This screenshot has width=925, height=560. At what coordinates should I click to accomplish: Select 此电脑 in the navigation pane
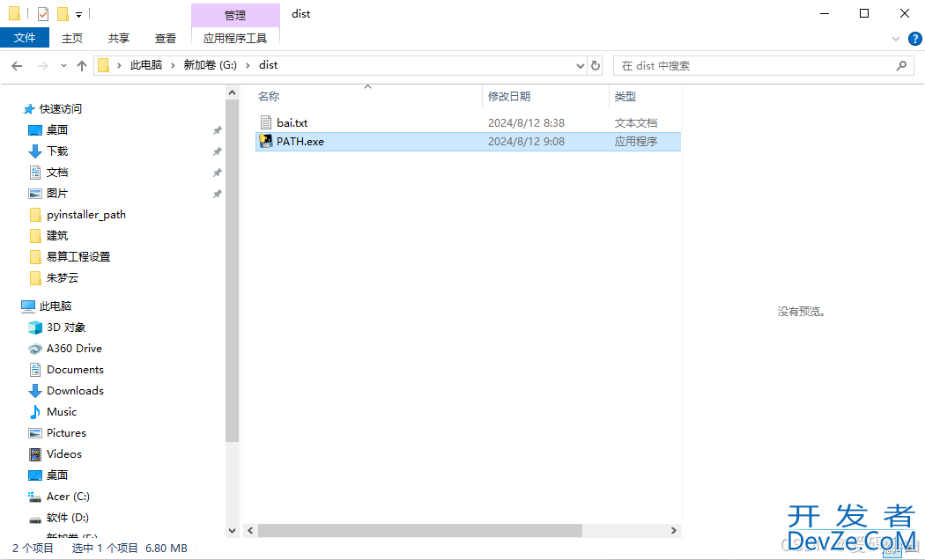pos(55,306)
